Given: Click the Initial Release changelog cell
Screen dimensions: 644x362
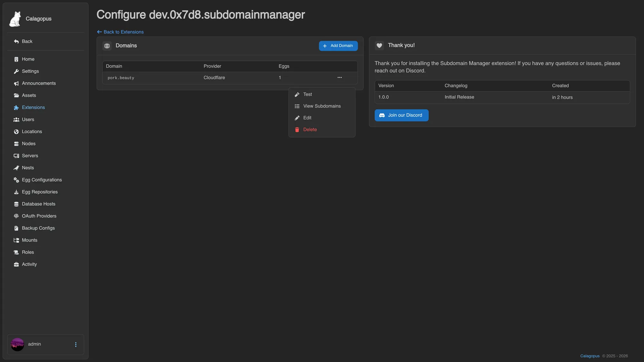Looking at the screenshot, I should coord(459,97).
